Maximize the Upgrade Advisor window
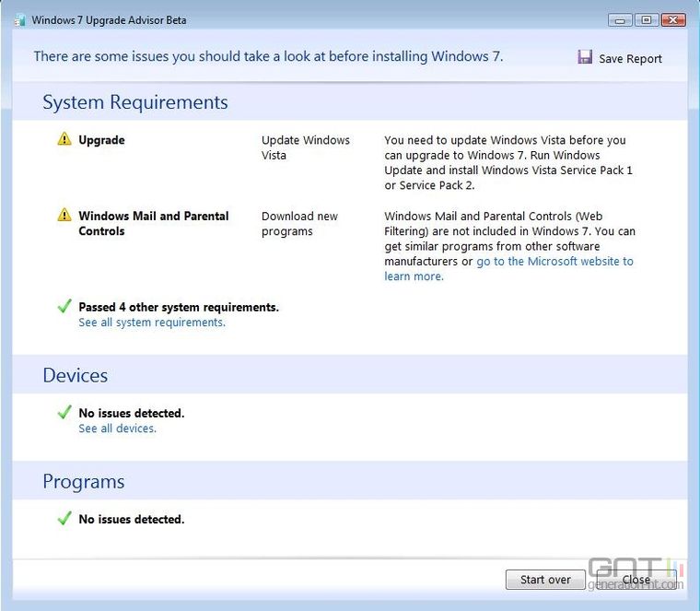The image size is (700, 611). (646, 20)
